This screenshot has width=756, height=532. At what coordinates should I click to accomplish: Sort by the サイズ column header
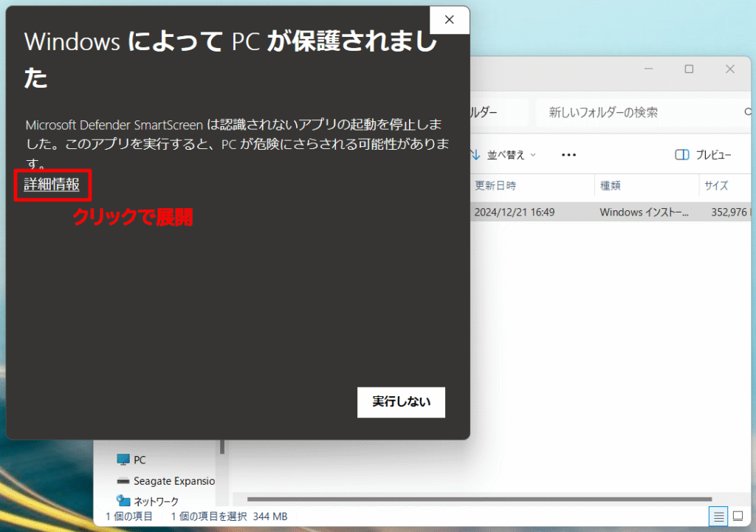click(716, 185)
